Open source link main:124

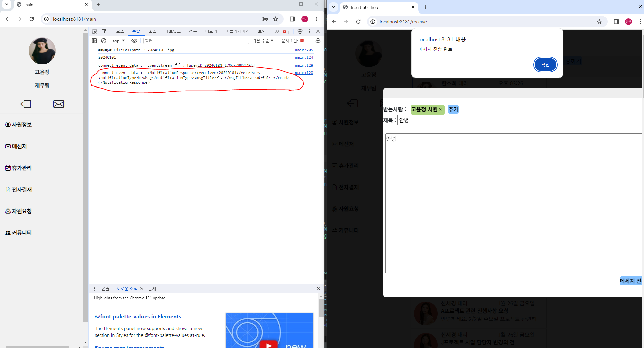click(x=304, y=57)
